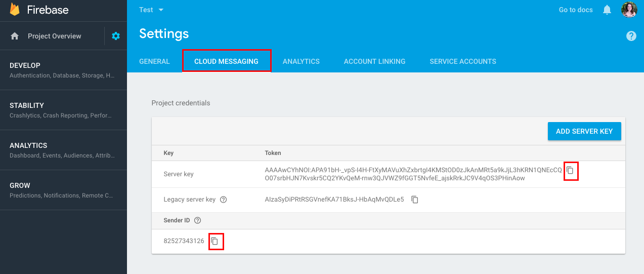Switch to the Service Accounts tab
This screenshot has width=644, height=274.
point(463,61)
